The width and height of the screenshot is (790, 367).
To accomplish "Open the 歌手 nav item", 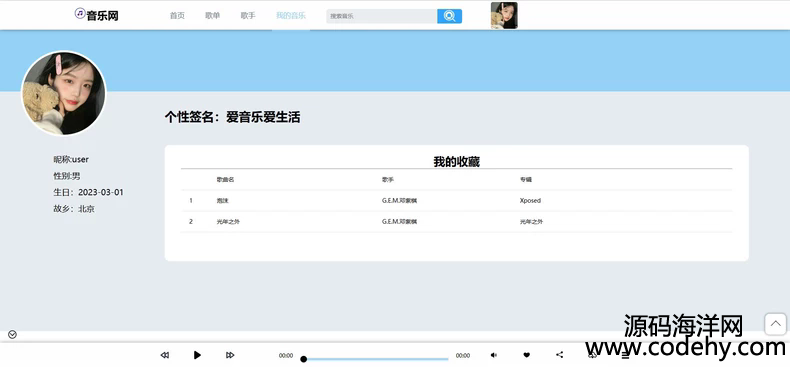I will 248,16.
